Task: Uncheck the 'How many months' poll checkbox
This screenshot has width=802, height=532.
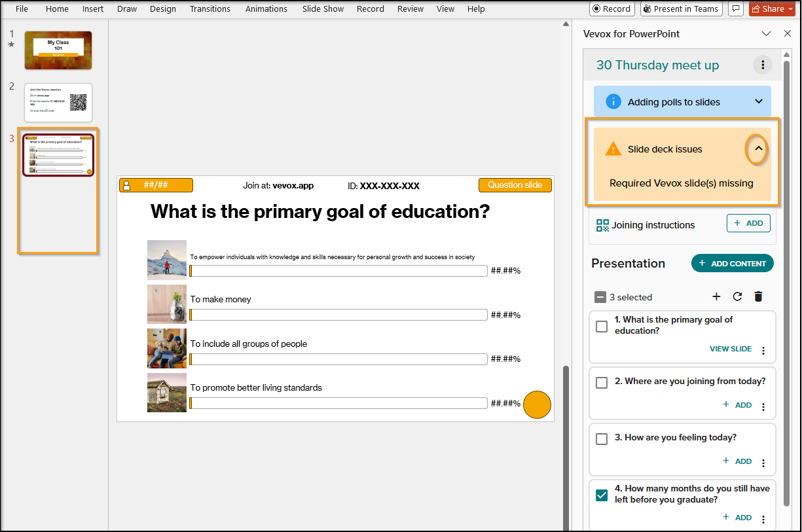Action: pos(602,495)
